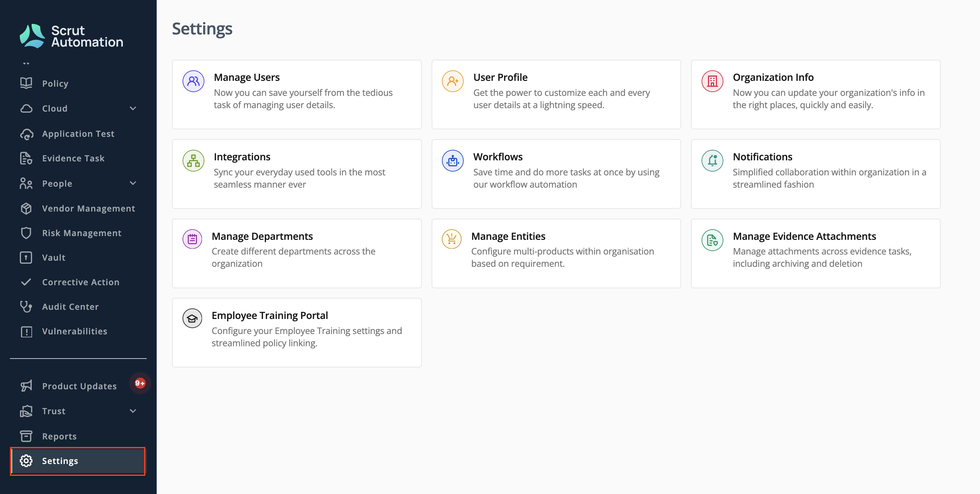This screenshot has width=980, height=494.
Task: Click the Corrective Action checkmark icon
Action: (x=26, y=282)
